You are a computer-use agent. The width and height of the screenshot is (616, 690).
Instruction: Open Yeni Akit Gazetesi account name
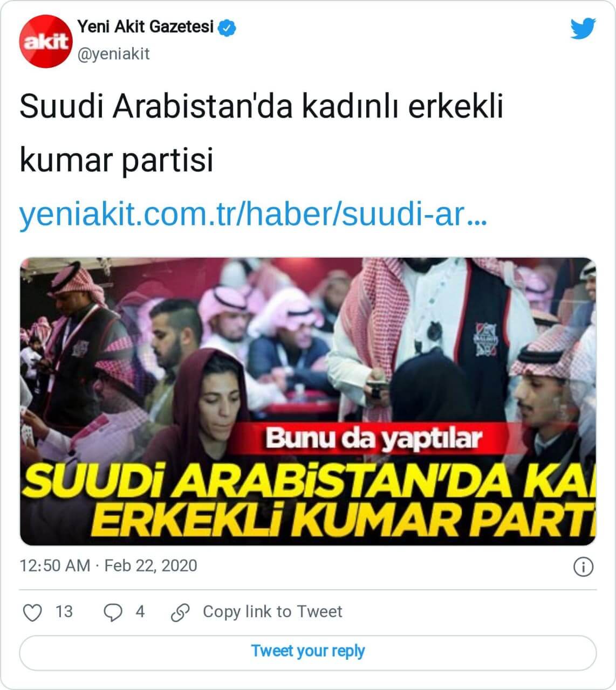(x=145, y=27)
